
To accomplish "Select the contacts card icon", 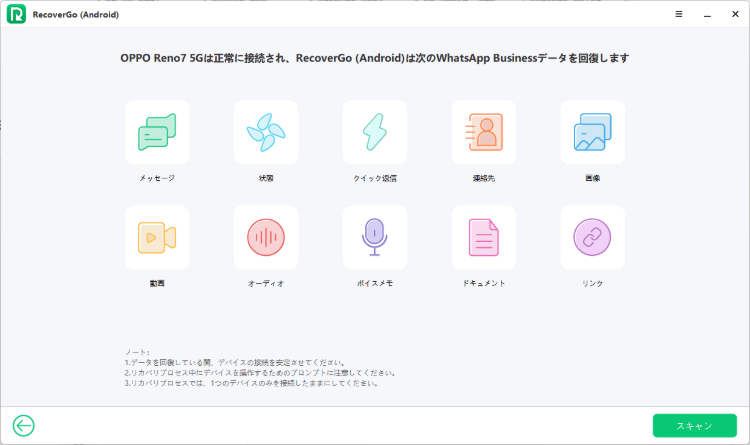I will tap(484, 132).
